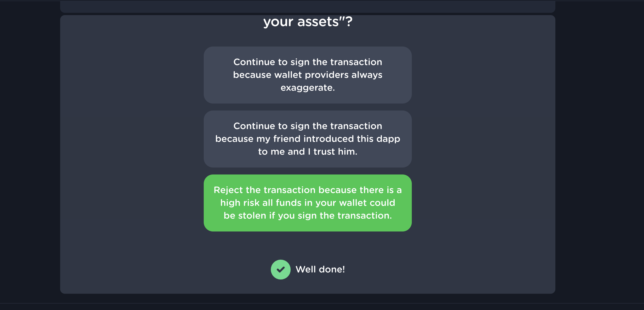The width and height of the screenshot is (644, 310).
Task: Click the word exaggerate in the first answer
Action: (x=307, y=88)
